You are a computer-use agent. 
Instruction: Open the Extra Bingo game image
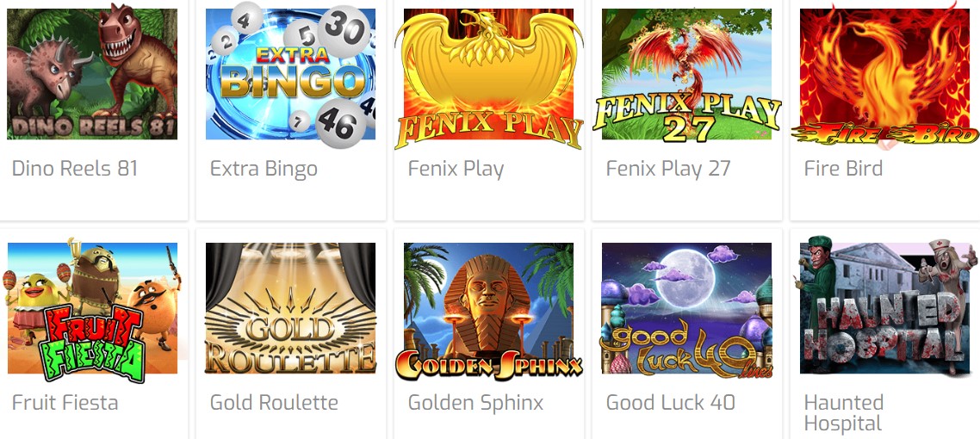point(290,74)
